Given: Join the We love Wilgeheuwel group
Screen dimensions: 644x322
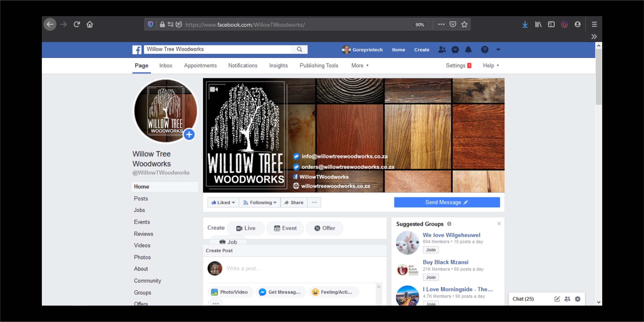Looking at the screenshot, I should [x=430, y=250].
